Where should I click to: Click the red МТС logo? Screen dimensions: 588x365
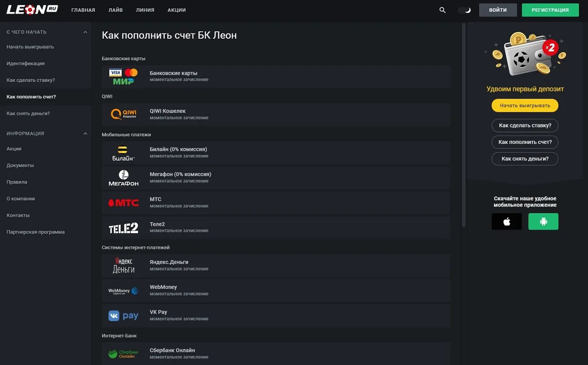pos(123,203)
